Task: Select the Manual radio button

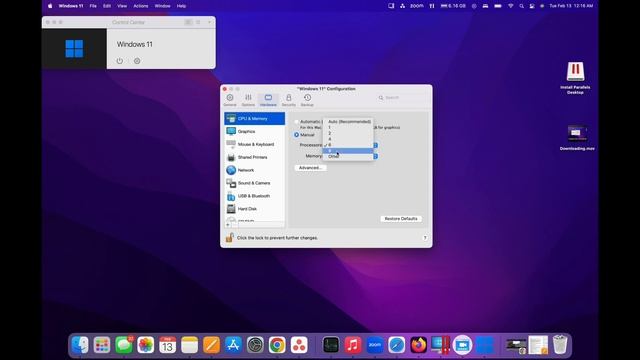Action: pyautogui.click(x=297, y=135)
